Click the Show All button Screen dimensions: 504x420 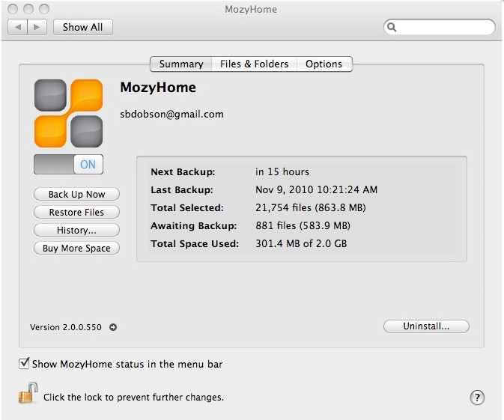coord(83,27)
